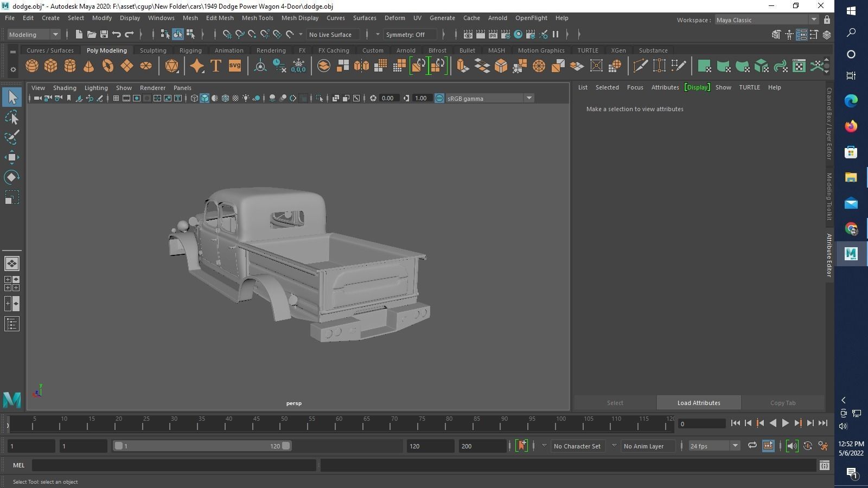Open the 24 fps frame rate dropdown
Viewport: 868px width, 488px height.
click(x=714, y=446)
